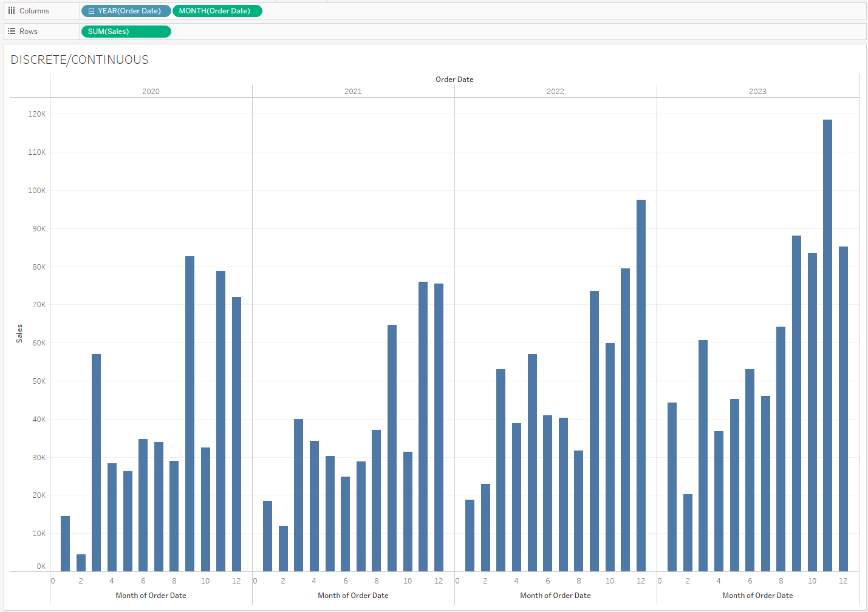Select the tallest bar in 2023
868x612 pixels.
point(827,346)
